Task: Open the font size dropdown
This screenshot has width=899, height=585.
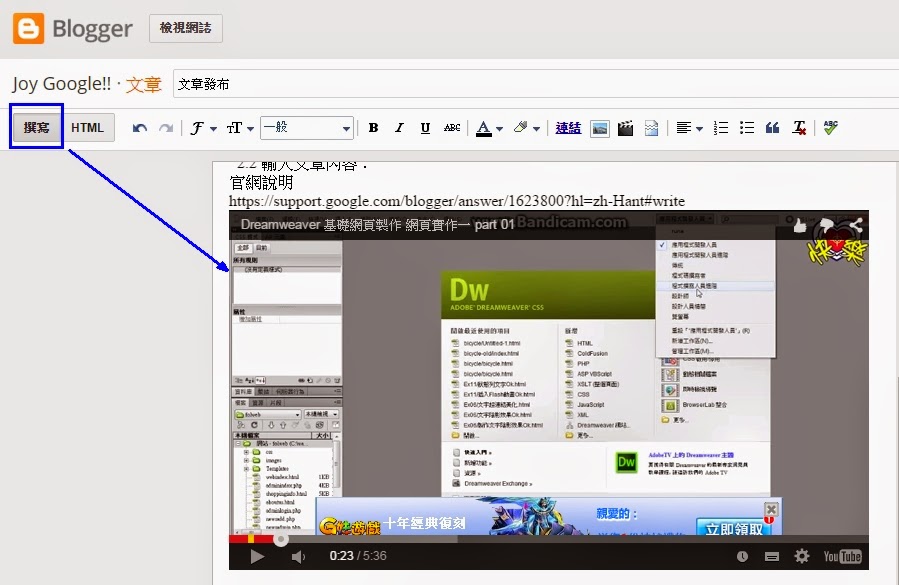Action: (x=240, y=128)
